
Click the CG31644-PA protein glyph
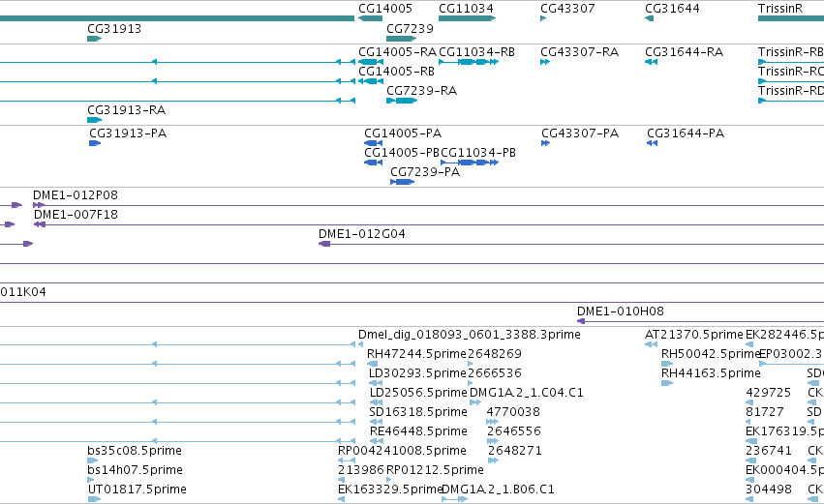coord(653,143)
